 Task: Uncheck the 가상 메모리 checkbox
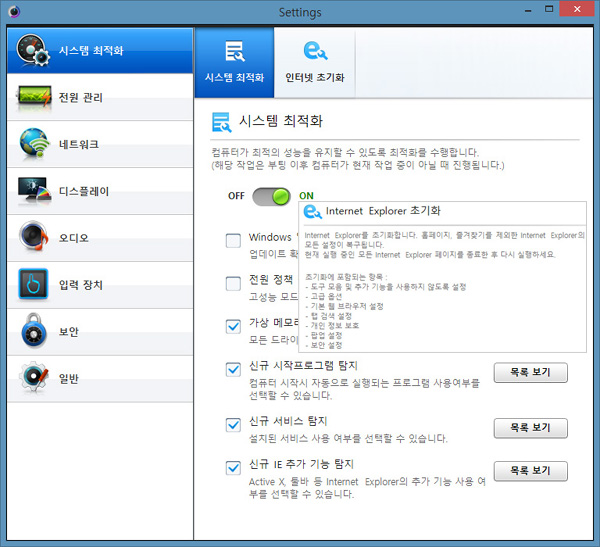(x=233, y=327)
